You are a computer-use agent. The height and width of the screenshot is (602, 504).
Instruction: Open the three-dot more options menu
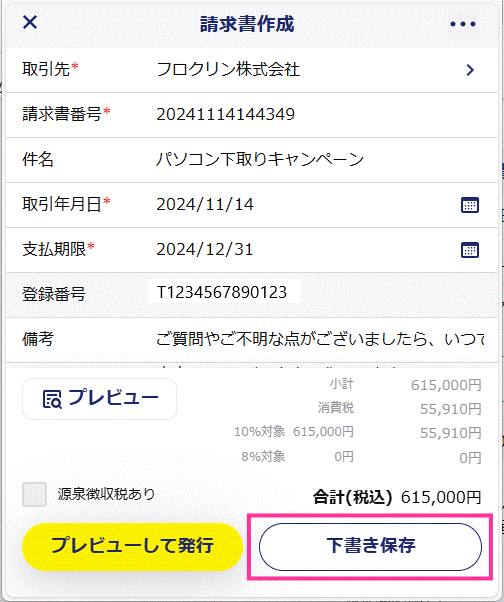pos(463,24)
